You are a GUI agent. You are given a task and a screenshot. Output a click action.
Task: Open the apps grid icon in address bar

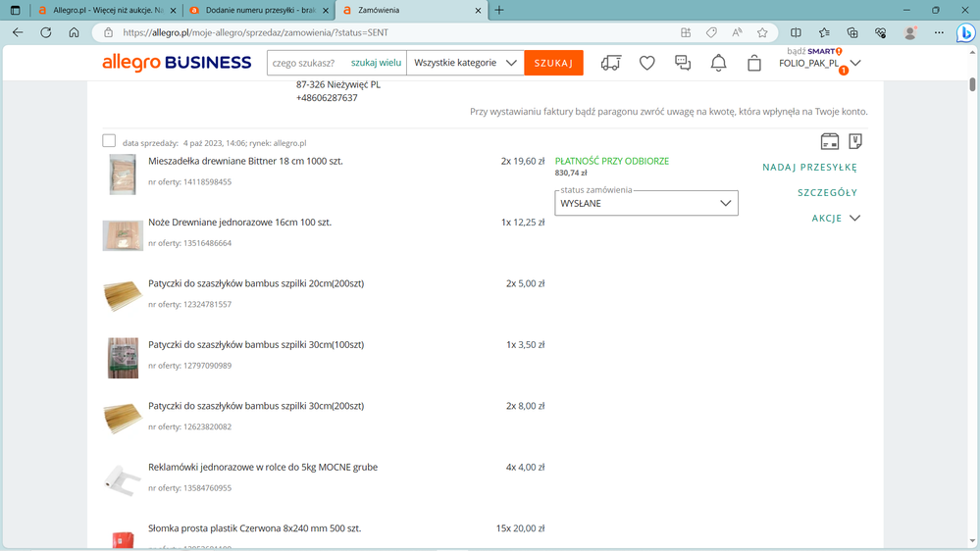click(x=686, y=32)
